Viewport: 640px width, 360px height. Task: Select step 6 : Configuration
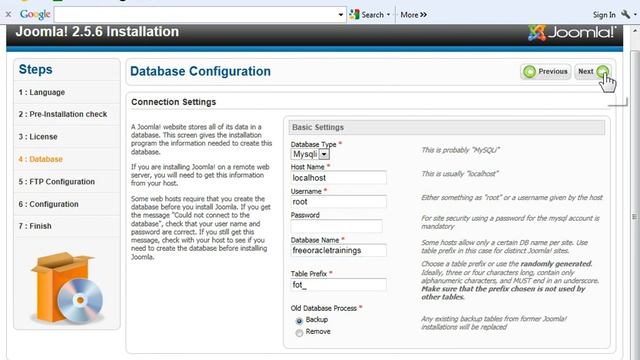[49, 204]
